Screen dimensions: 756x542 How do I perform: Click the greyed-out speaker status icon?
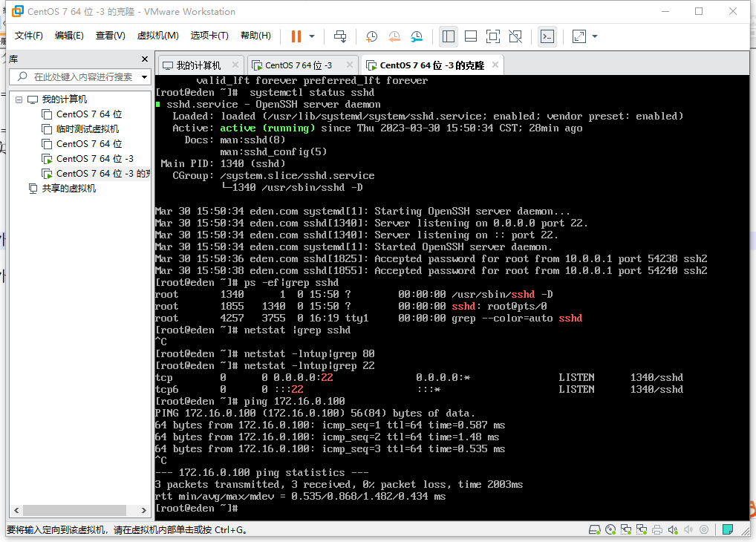click(x=688, y=530)
